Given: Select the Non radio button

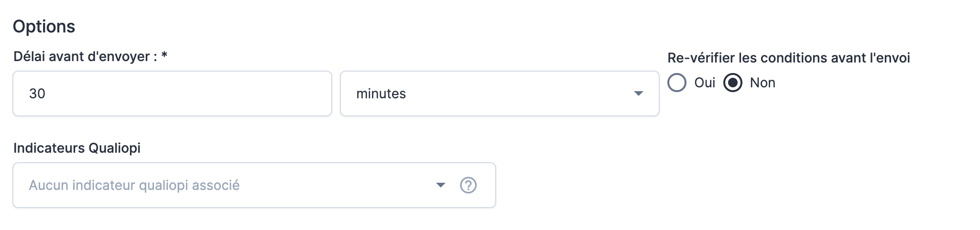Looking at the screenshot, I should pyautogui.click(x=732, y=83).
